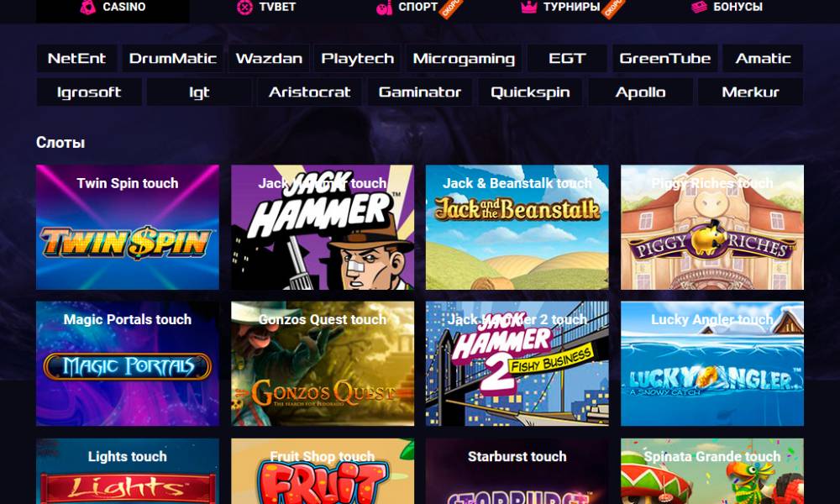Viewport: 840px width, 504px height.
Task: Filter by Igrosoft provider
Action: (x=89, y=92)
